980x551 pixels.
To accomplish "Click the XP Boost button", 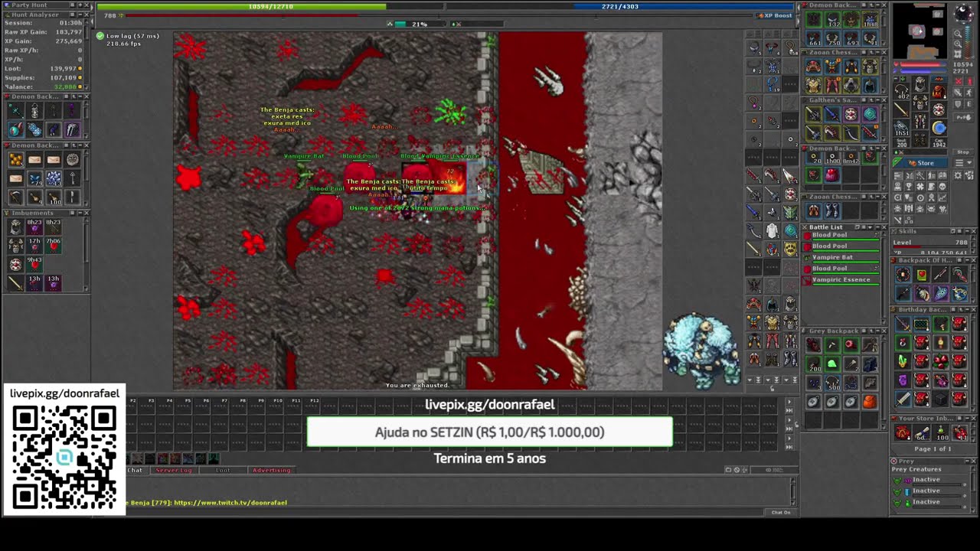I will [775, 15].
